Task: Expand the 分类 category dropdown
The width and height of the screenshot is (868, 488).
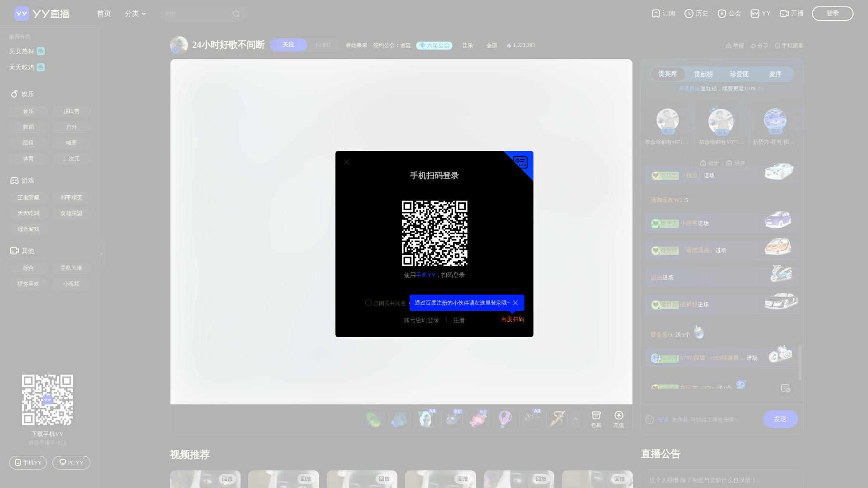Action: (x=135, y=14)
